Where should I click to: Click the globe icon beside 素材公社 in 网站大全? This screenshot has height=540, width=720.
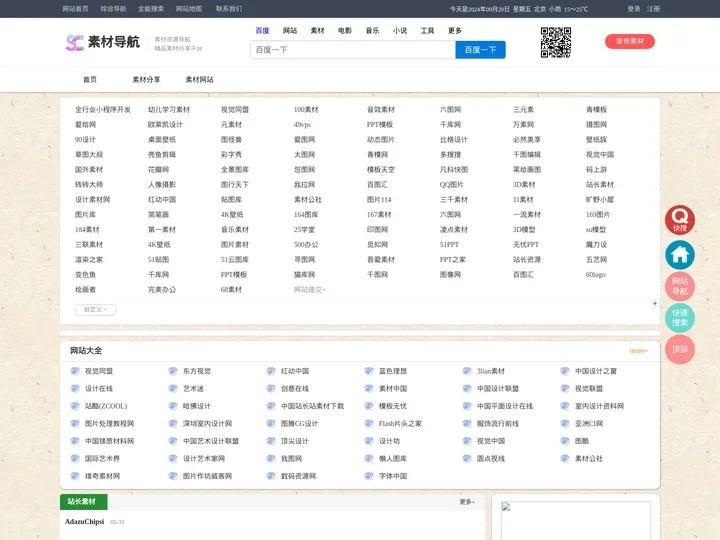(x=565, y=458)
